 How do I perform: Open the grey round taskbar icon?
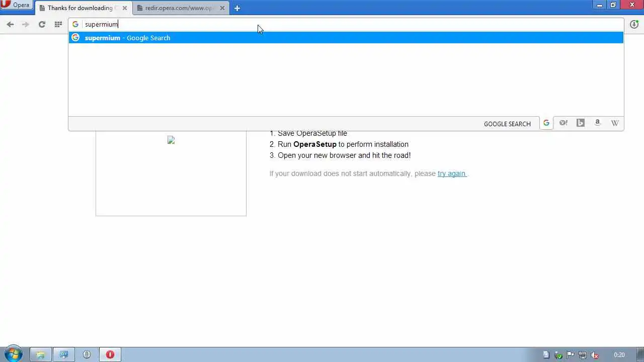(x=87, y=354)
